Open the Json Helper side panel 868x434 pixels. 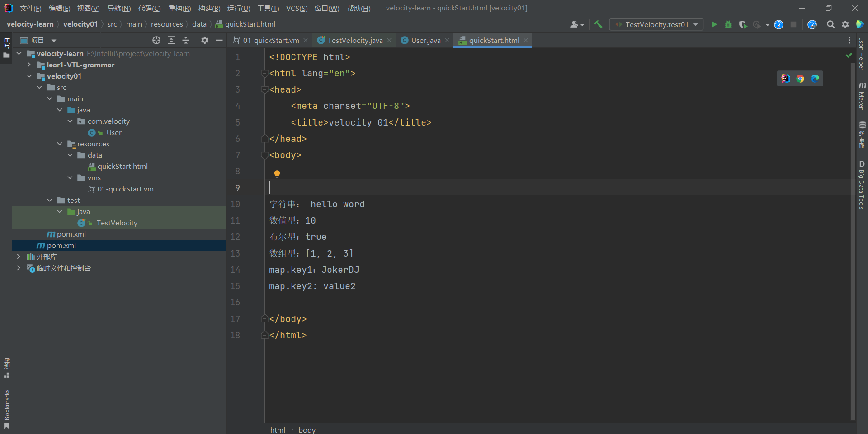(862, 54)
